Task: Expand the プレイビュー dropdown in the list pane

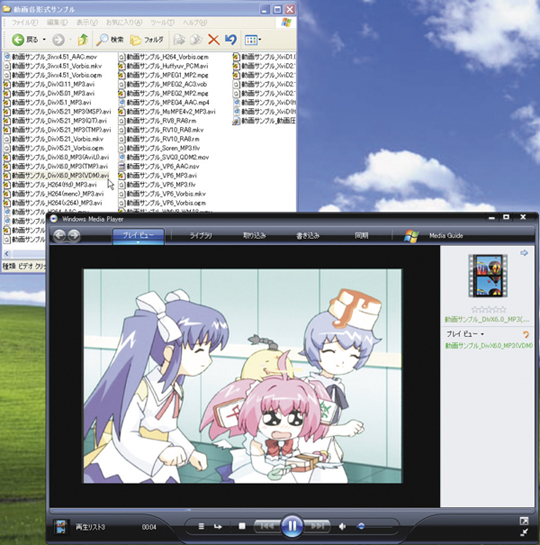Action: [465, 334]
